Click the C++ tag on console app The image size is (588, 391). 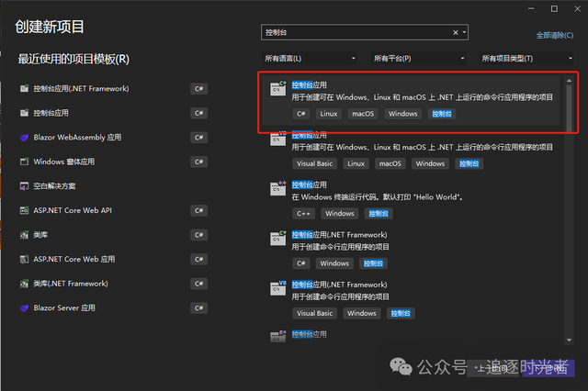[303, 214]
